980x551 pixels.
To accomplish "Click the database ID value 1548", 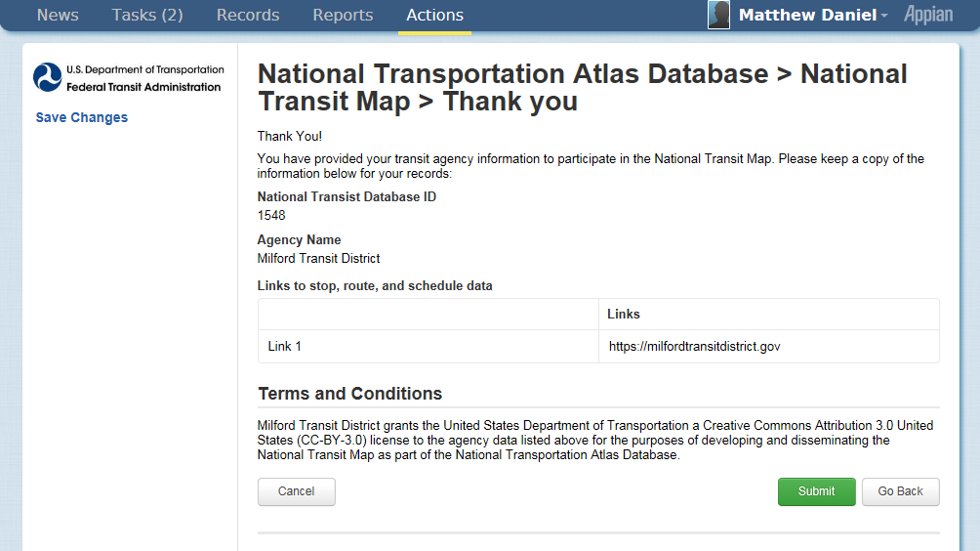I will 271,215.
